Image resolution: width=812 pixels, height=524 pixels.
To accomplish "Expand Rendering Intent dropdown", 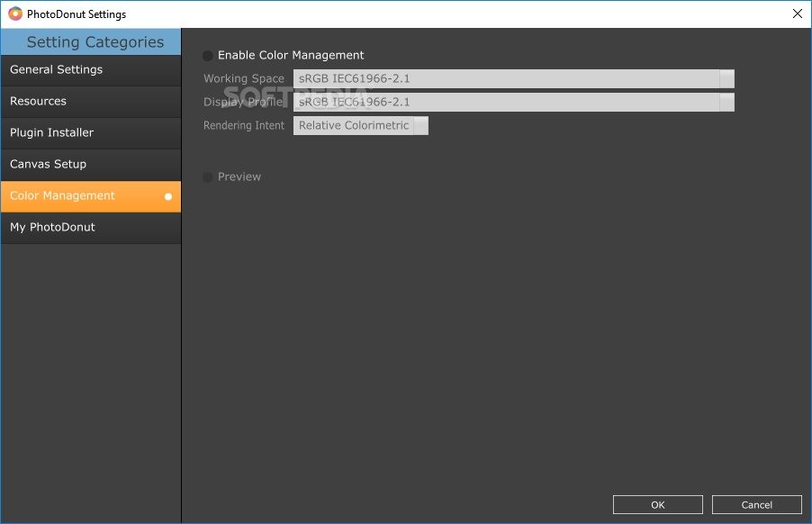I will 361,126.
